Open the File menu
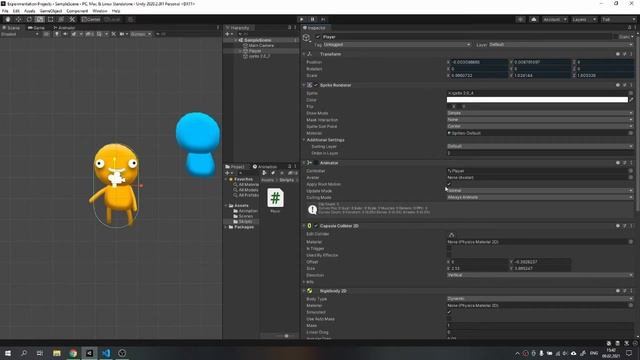Image resolution: width=640 pixels, height=360 pixels. [x=5, y=11]
